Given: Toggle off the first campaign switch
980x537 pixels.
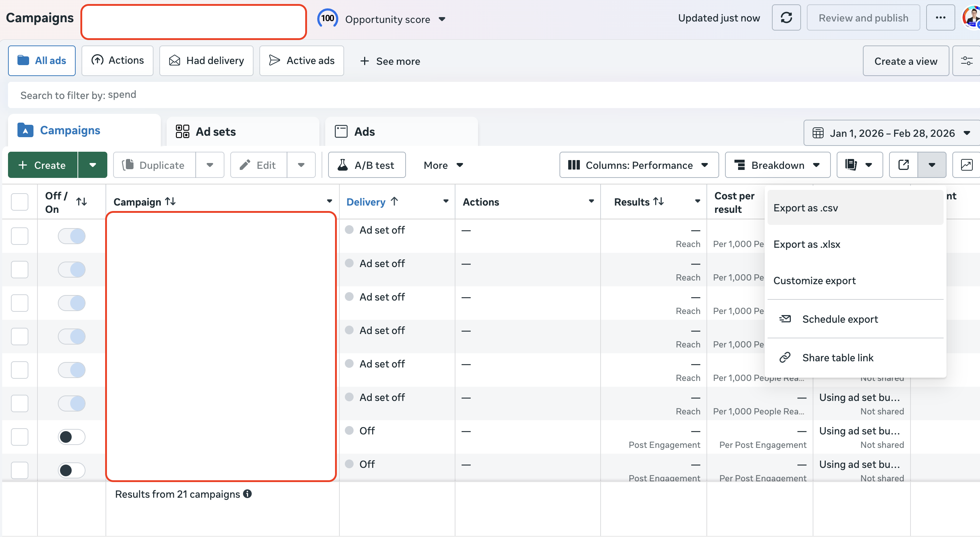Looking at the screenshot, I should (72, 236).
